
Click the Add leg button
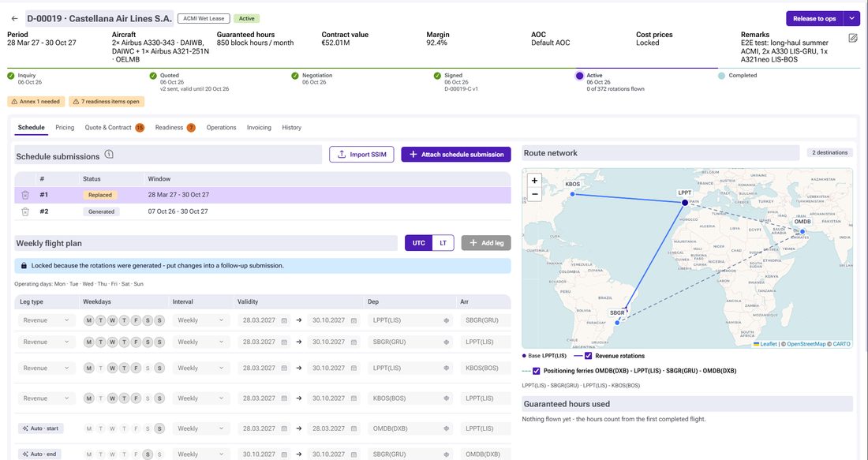click(x=486, y=243)
